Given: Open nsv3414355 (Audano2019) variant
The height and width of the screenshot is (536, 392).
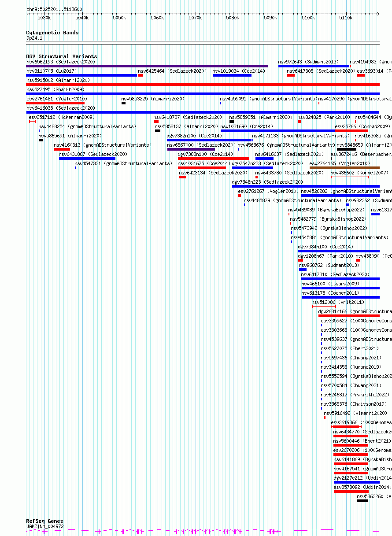Looking at the screenshot, I should pos(351,367).
